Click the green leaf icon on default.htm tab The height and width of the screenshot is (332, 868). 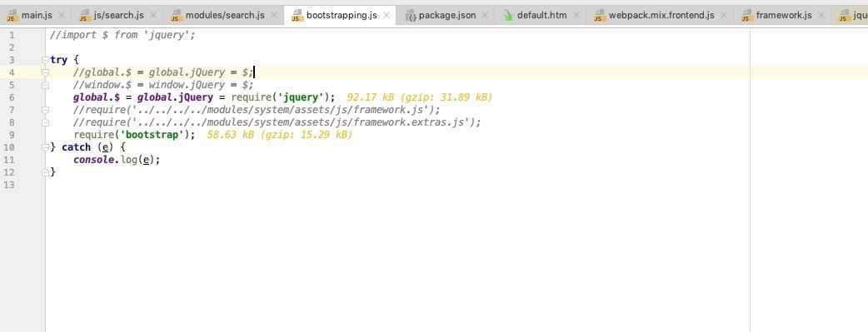pos(508,16)
